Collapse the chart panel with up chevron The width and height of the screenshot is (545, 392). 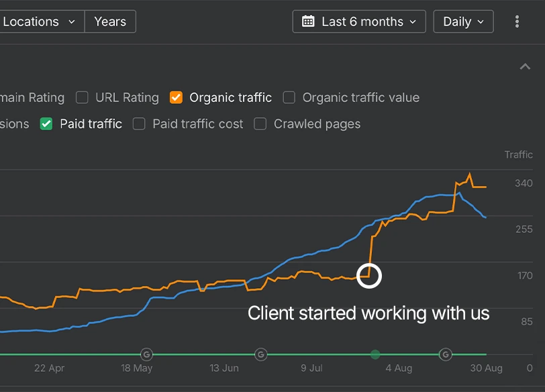(525, 66)
